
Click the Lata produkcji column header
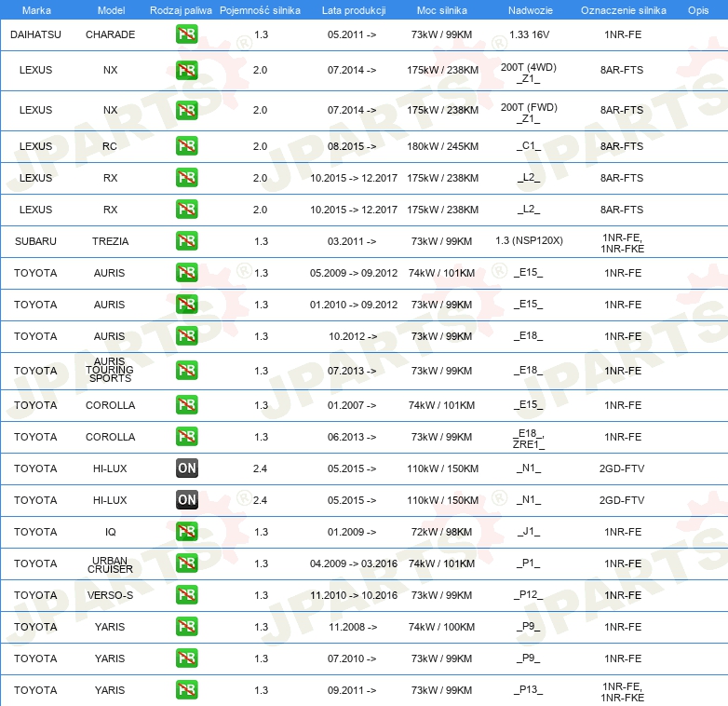(x=354, y=10)
